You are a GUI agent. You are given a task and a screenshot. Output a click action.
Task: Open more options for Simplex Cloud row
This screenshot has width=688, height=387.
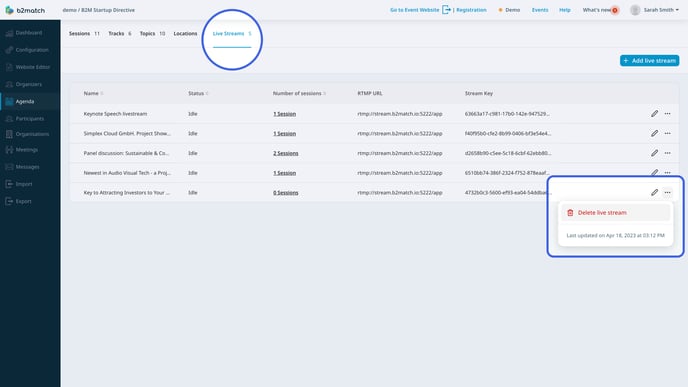point(667,133)
